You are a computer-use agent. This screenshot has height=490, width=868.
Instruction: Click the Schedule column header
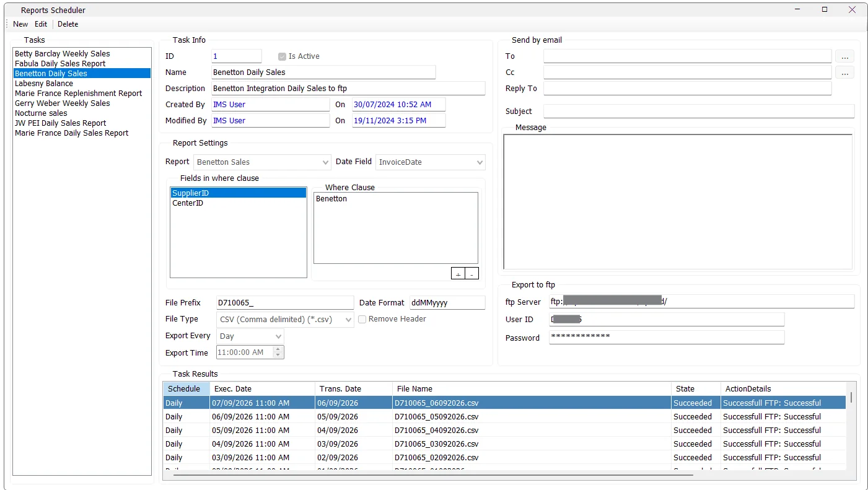tap(186, 389)
